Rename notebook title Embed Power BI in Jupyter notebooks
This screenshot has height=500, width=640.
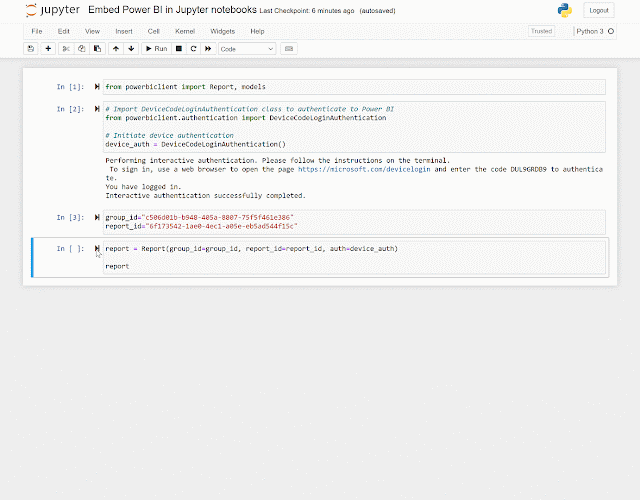click(172, 10)
